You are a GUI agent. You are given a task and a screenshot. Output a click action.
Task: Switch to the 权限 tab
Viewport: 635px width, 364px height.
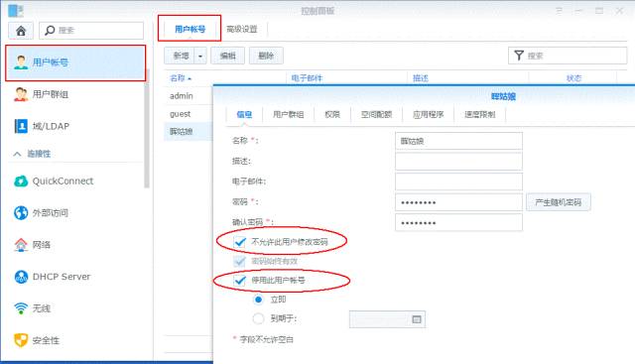point(332,115)
